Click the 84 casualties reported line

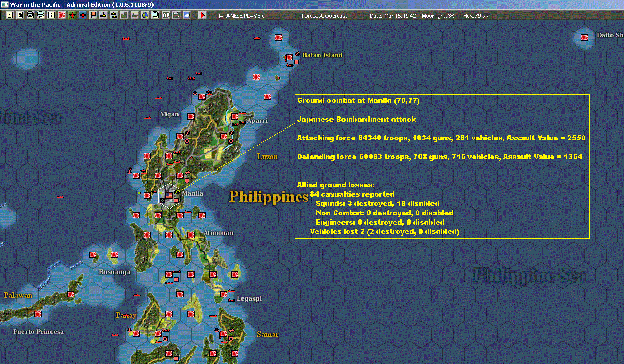click(352, 194)
